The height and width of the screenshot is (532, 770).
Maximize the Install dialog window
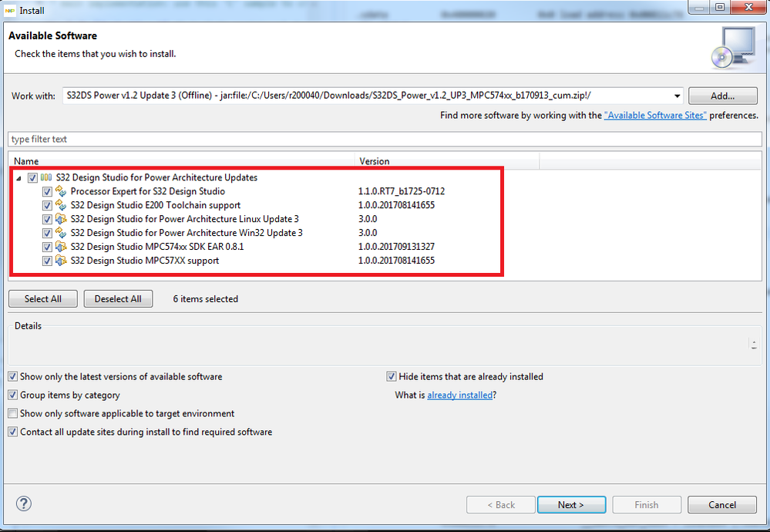[720, 8]
